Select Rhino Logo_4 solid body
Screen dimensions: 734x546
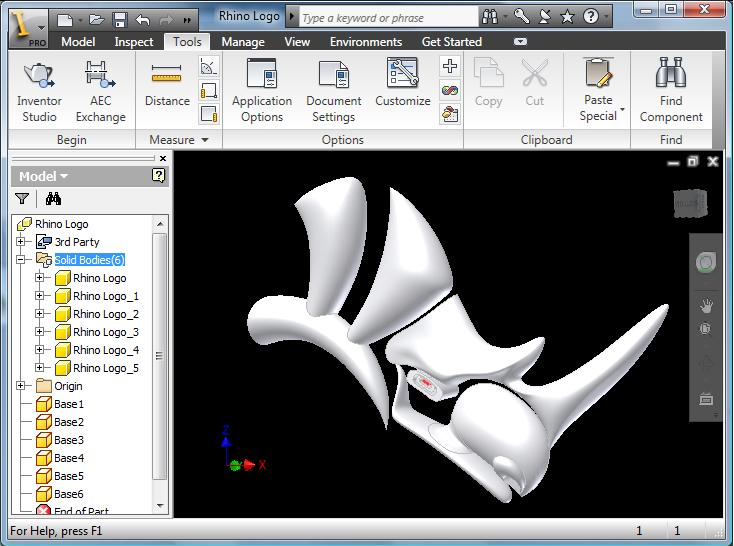(x=106, y=350)
